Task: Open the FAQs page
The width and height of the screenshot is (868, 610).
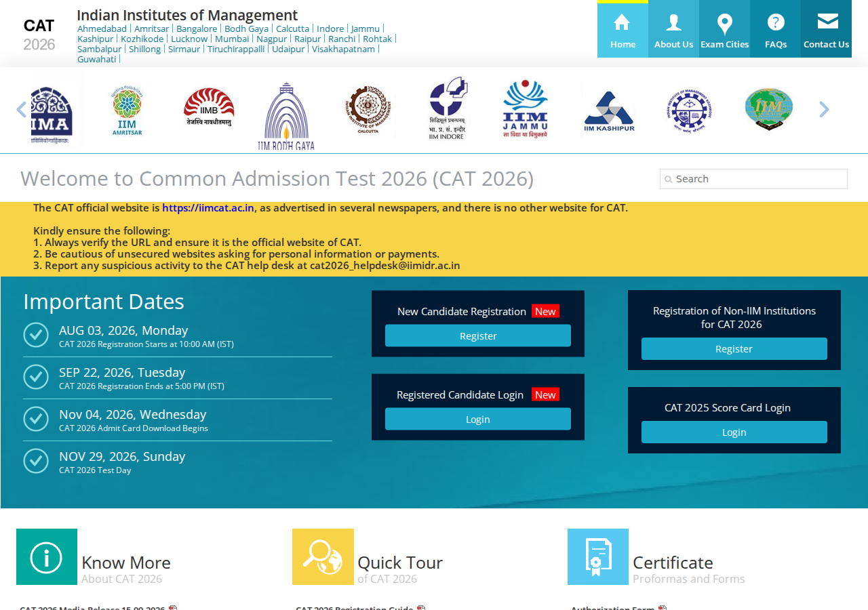Action: click(x=775, y=29)
